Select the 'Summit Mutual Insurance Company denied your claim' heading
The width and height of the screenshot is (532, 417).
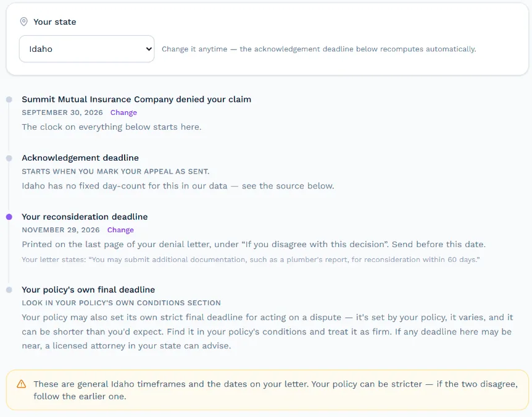click(x=136, y=99)
